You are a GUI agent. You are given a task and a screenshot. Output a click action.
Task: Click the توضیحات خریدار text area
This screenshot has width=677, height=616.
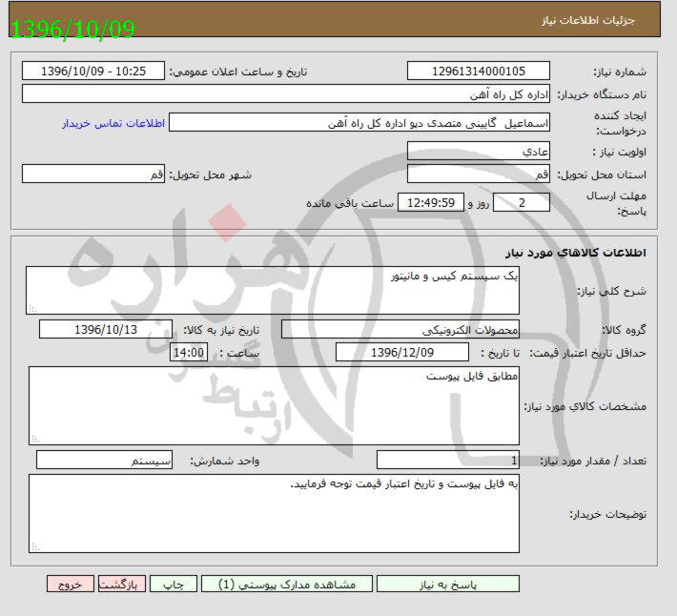coord(274,513)
